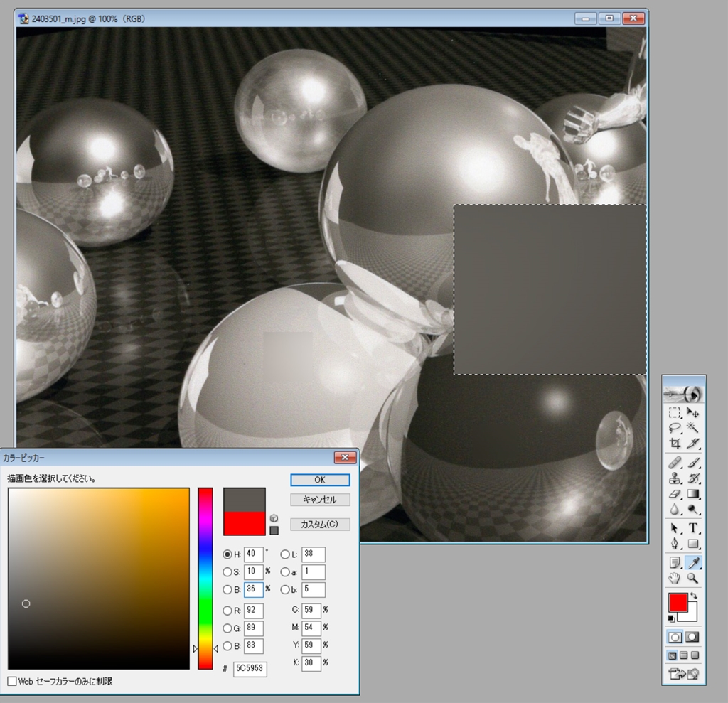This screenshot has width=728, height=703.
Task: Select the Zoom magnifier tool
Action: pyautogui.click(x=693, y=579)
